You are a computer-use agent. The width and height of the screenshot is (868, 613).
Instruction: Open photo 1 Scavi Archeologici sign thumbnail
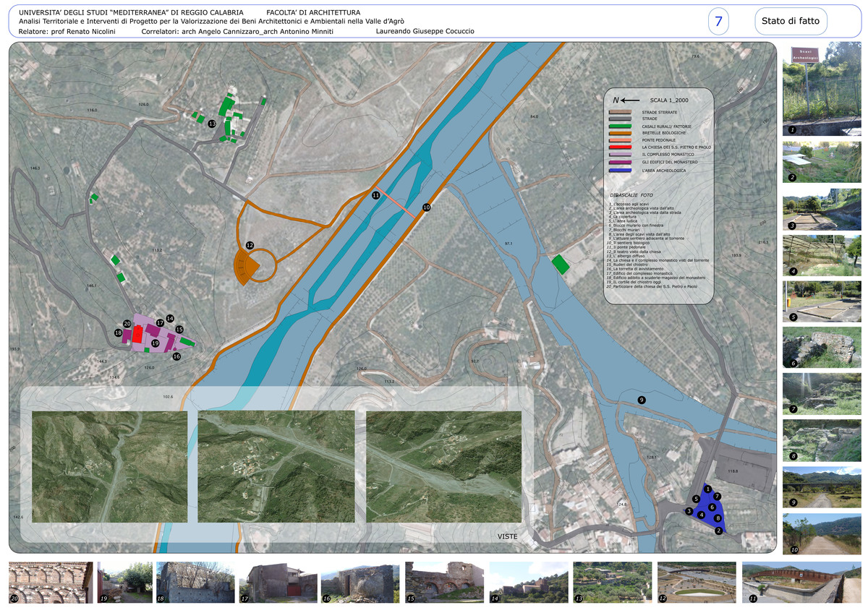(822, 89)
